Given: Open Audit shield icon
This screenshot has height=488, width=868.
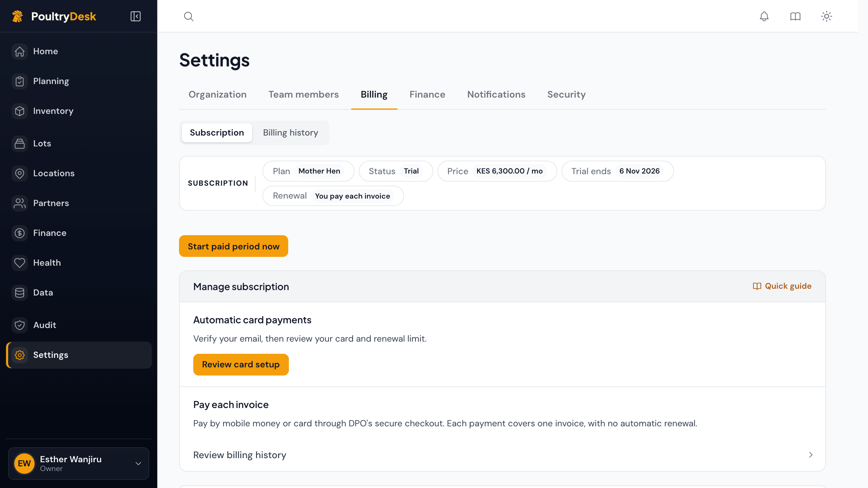Looking at the screenshot, I should [20, 325].
